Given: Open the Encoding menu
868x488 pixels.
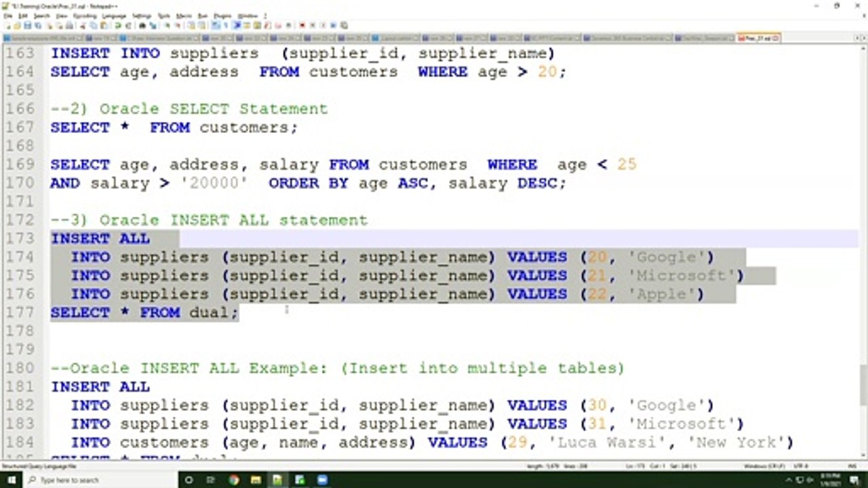Looking at the screenshot, I should click(x=85, y=16).
